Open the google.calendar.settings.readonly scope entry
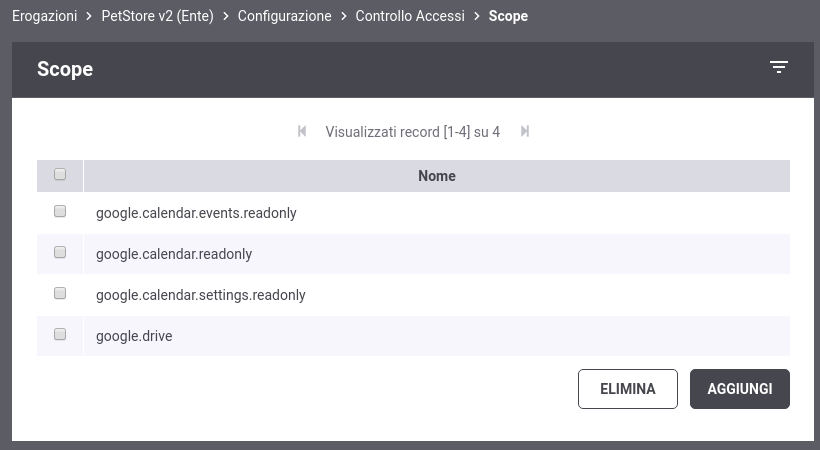The image size is (820, 450). point(200,295)
